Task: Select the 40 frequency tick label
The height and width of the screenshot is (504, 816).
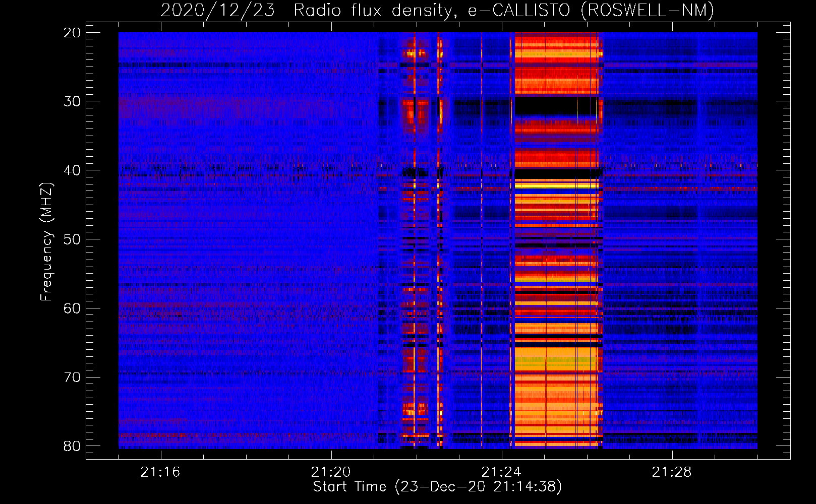Action: coord(72,170)
